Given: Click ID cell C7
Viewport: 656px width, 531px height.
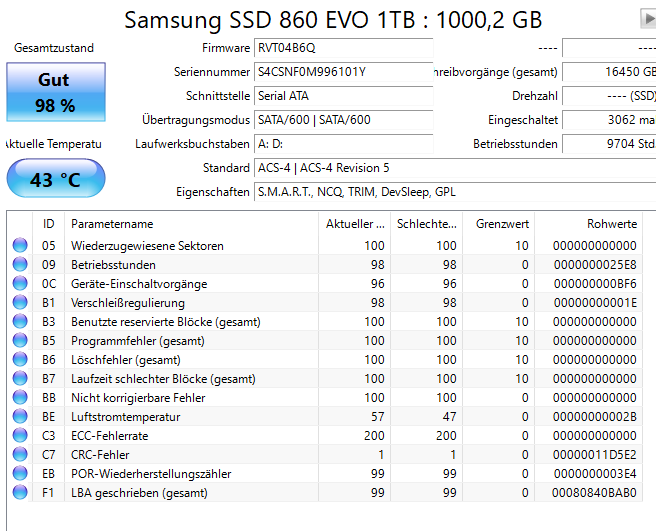Looking at the screenshot, I should (x=48, y=455).
